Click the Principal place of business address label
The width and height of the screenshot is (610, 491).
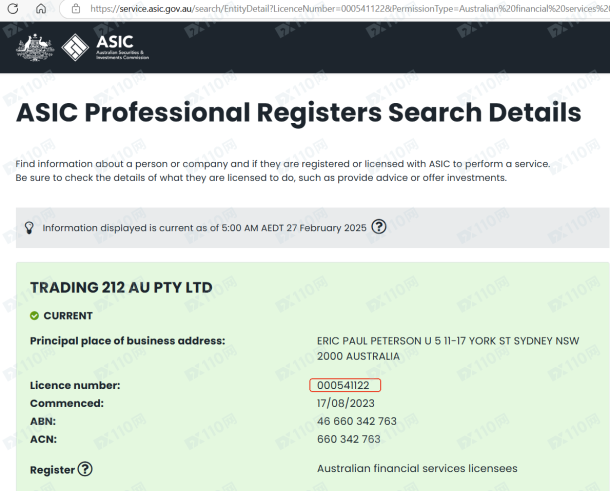tap(128, 341)
